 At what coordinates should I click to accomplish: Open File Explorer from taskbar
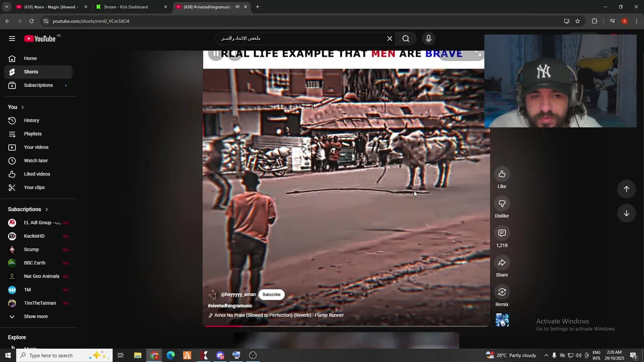click(x=137, y=355)
